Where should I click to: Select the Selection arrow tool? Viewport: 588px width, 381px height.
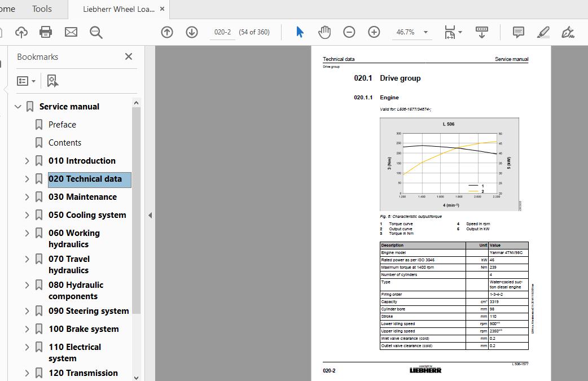tap(300, 32)
